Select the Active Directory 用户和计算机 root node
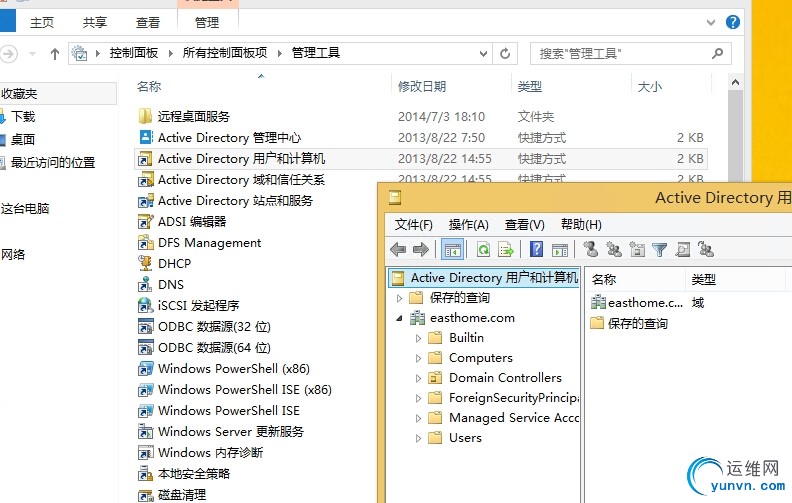This screenshot has height=503, width=792. (483, 278)
